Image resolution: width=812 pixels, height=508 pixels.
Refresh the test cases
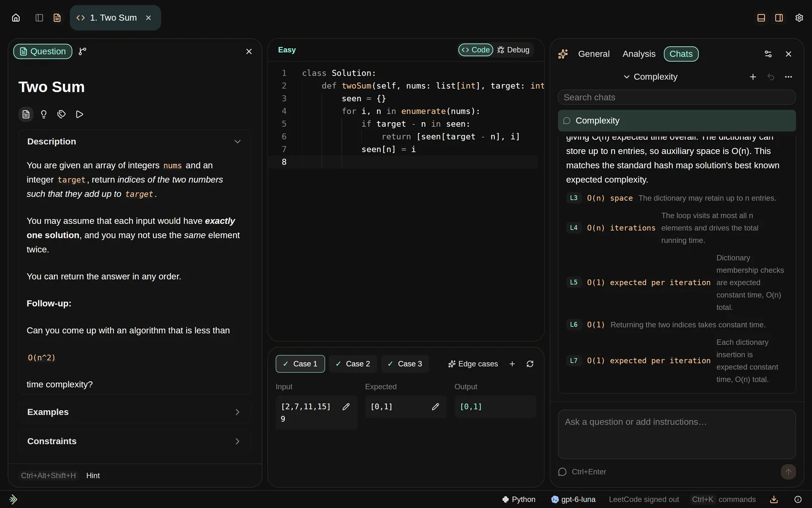(530, 364)
